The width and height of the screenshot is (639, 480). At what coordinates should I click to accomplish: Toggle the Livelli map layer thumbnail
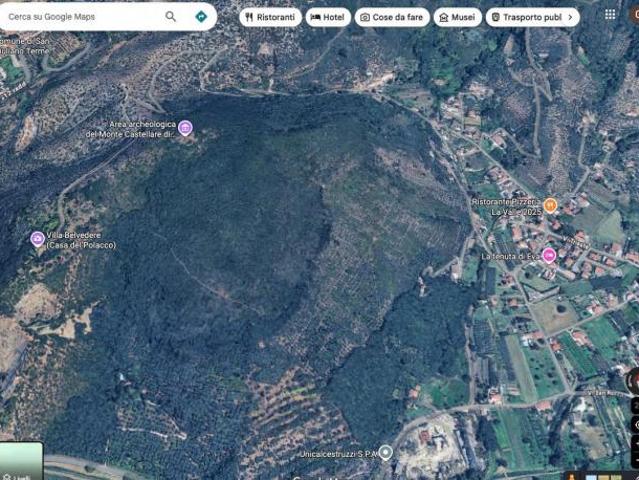(21, 461)
